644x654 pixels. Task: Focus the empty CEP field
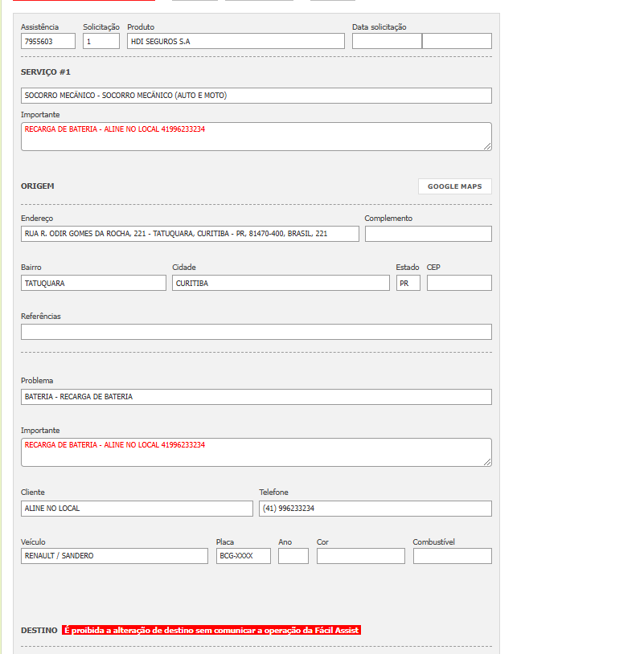tap(459, 283)
